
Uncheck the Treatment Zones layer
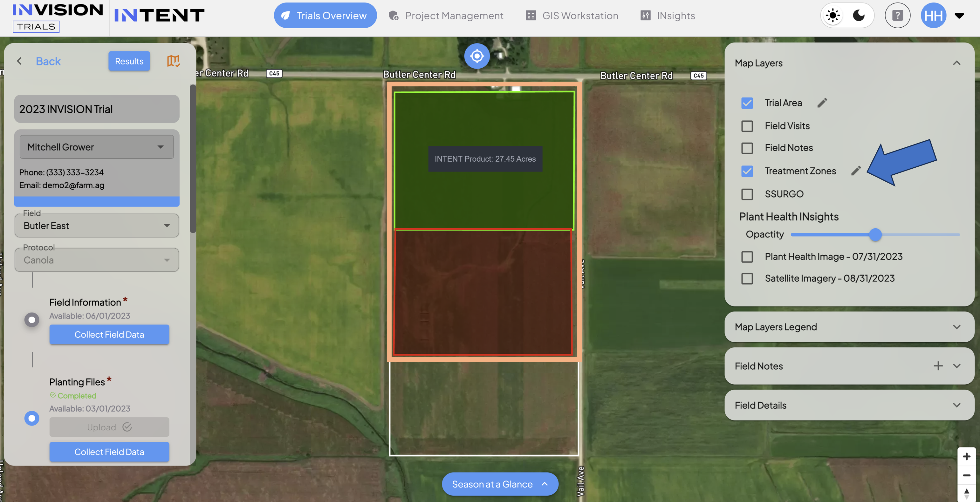747,171
